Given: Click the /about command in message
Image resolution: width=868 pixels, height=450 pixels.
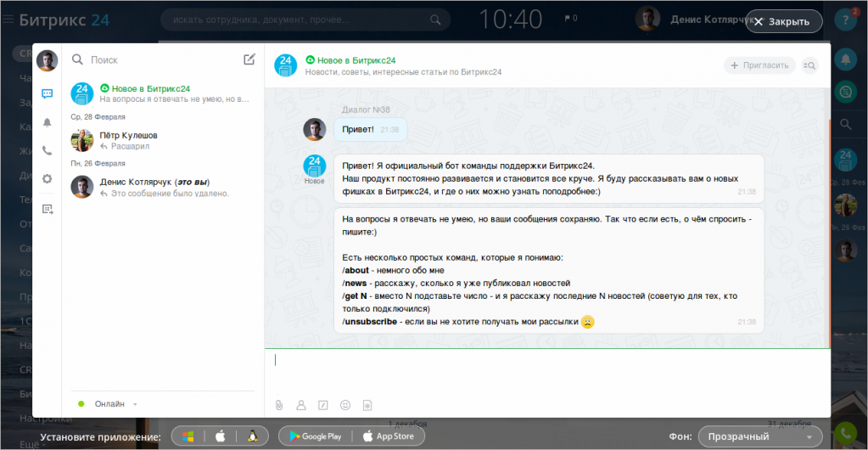Looking at the screenshot, I should click(x=356, y=270).
